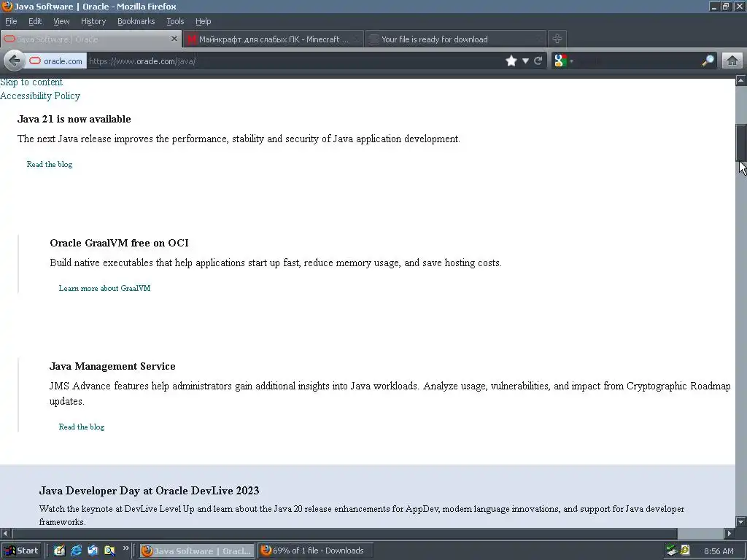Image resolution: width=747 pixels, height=560 pixels.
Task: Expand the quick launch overflow chevron
Action: pyautogui.click(x=125, y=548)
